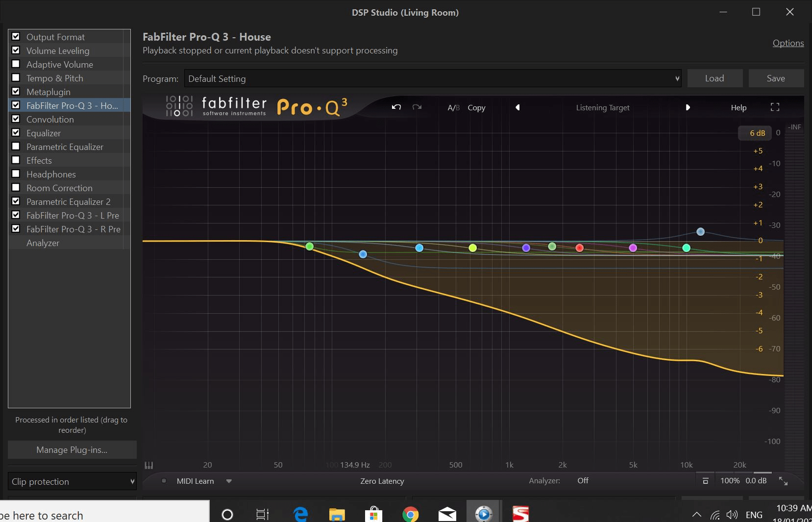
Task: Open the Options link
Action: 788,43
